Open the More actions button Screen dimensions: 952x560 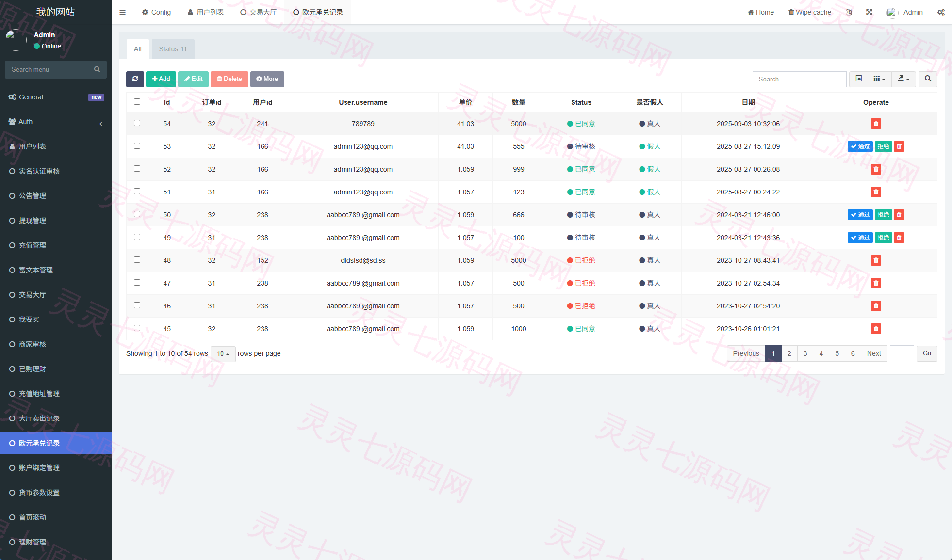[267, 79]
